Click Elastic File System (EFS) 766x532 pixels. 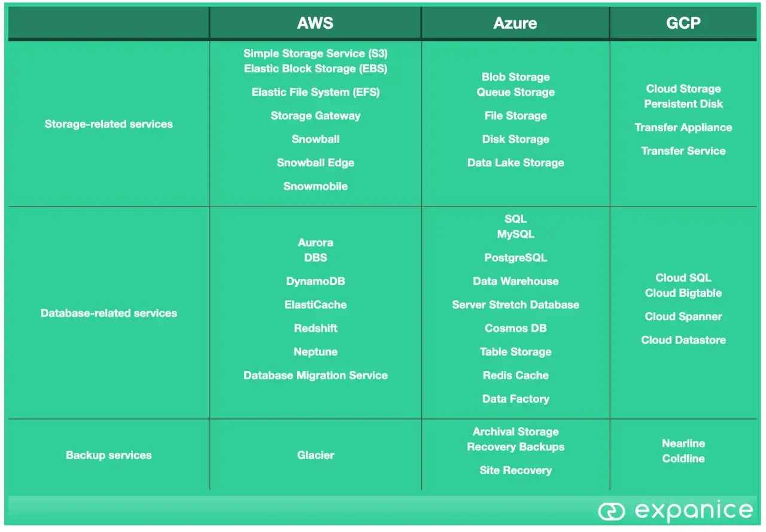(315, 92)
